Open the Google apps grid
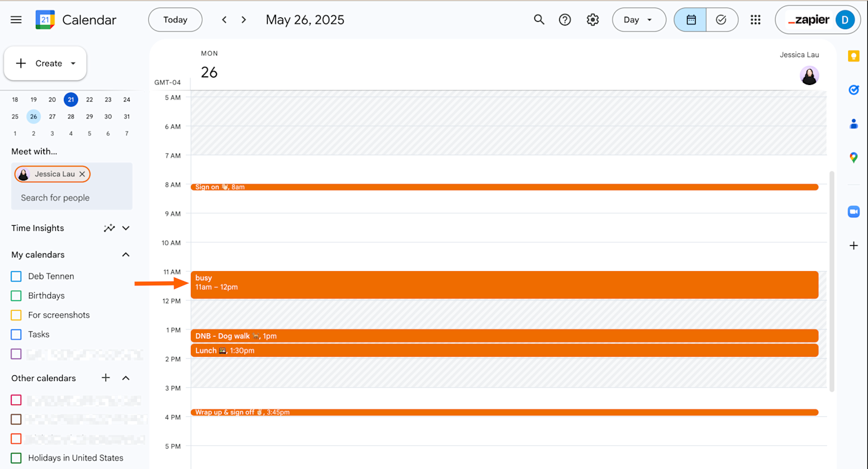Screen dimensions: 868x469 coord(755,20)
